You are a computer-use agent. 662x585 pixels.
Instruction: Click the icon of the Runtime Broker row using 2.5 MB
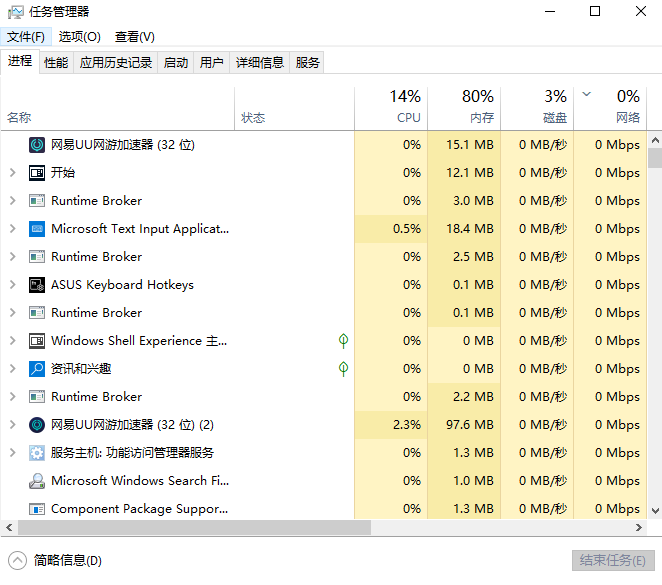pos(37,257)
